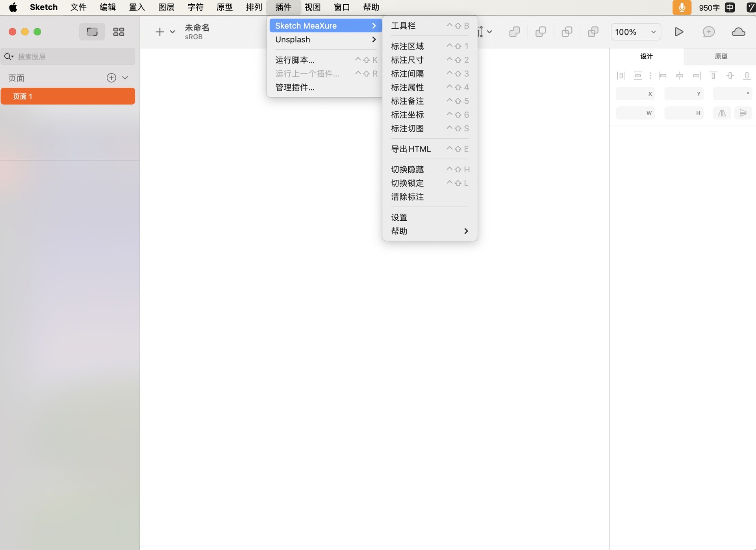Click the Y position input field
This screenshot has height=550, width=756.
684,94
